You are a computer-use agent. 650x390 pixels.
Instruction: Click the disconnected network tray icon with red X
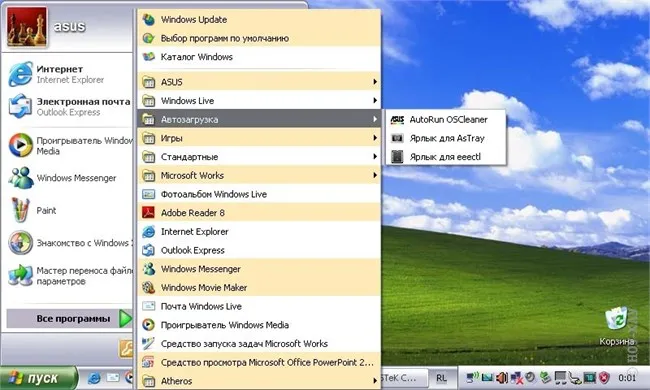coord(517,378)
